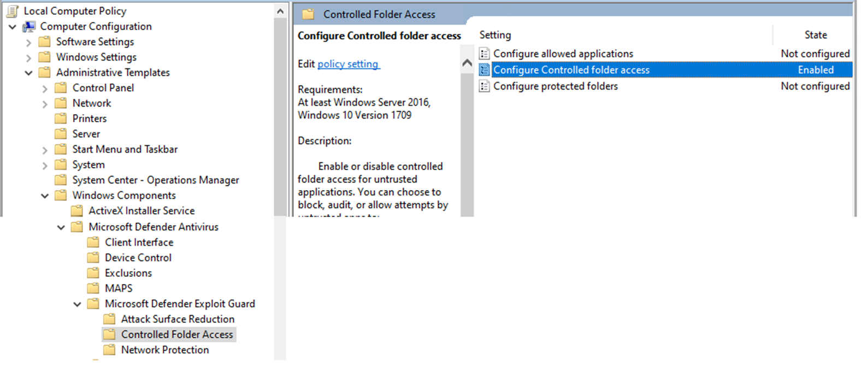Select Client Interface tree item

[139, 242]
